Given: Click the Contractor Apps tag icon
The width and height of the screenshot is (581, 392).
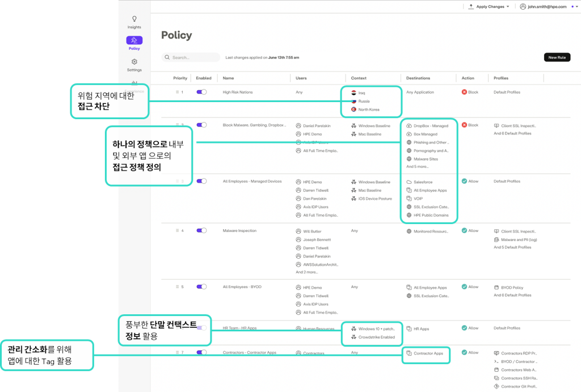Looking at the screenshot, I should click(409, 353).
